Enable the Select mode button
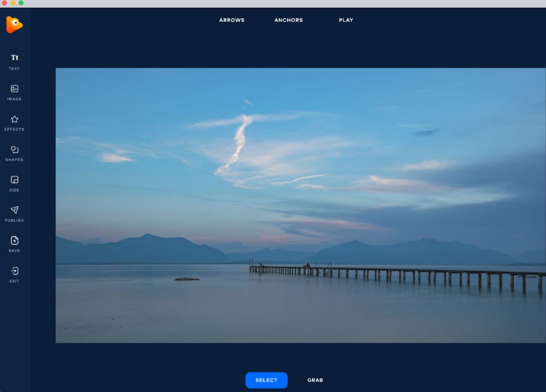This screenshot has width=546, height=392. [266, 380]
